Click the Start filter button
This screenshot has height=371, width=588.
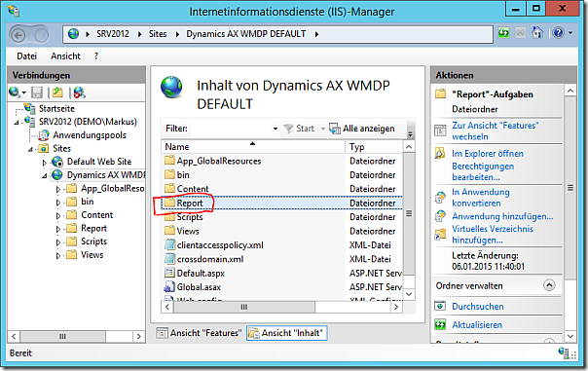(299, 129)
